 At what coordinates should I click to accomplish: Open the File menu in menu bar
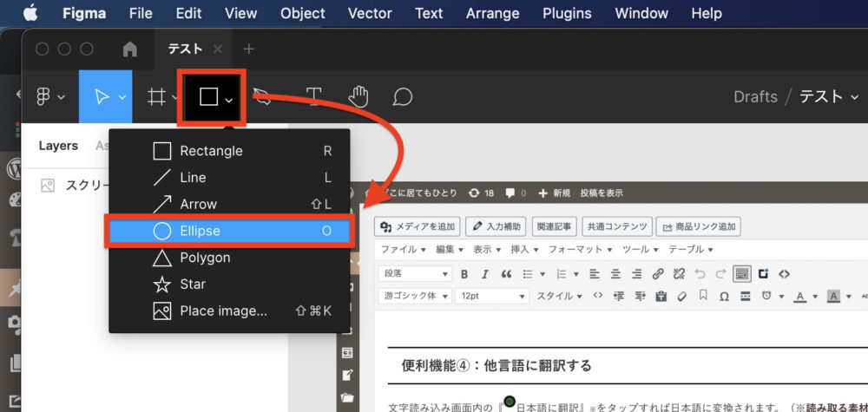(x=141, y=13)
